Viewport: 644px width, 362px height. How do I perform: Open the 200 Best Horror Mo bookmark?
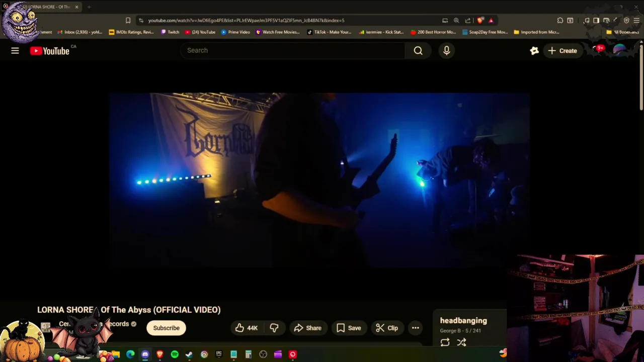point(433,32)
